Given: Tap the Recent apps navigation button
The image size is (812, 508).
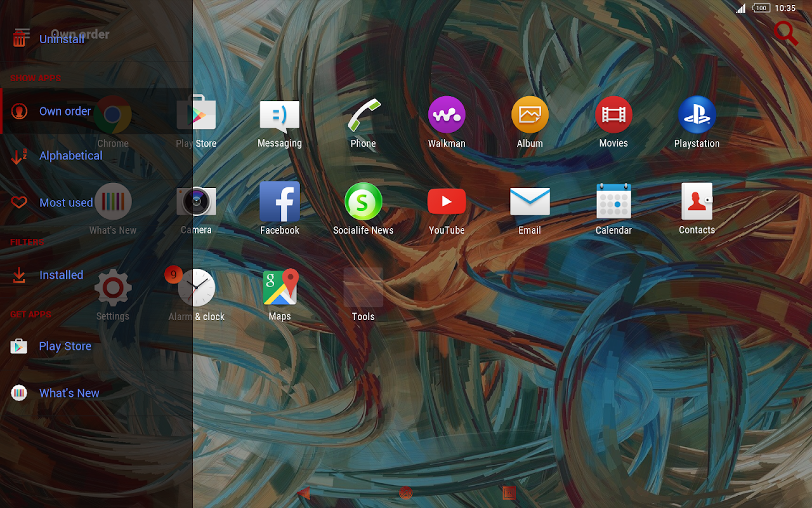Looking at the screenshot, I should coord(508,493).
